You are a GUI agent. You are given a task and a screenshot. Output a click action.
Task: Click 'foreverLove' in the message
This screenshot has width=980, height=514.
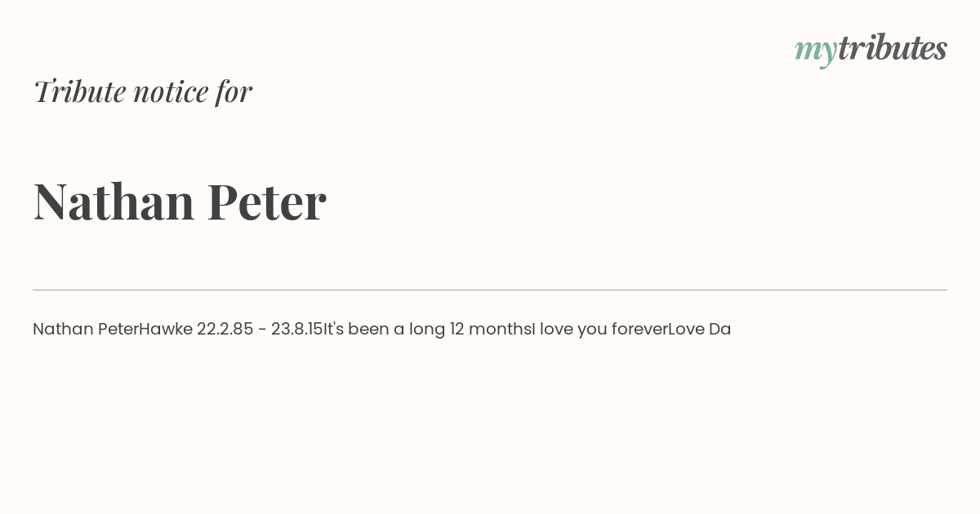[x=658, y=330]
